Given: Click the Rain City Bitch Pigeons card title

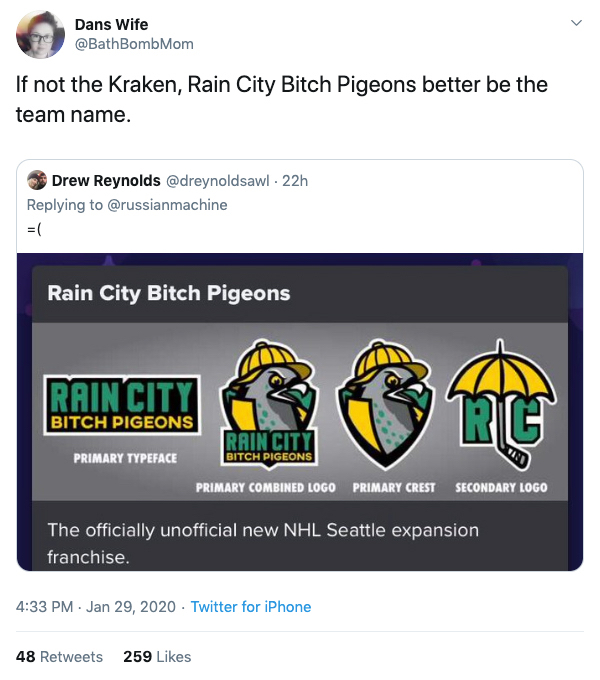Looking at the screenshot, I should 169,294.
